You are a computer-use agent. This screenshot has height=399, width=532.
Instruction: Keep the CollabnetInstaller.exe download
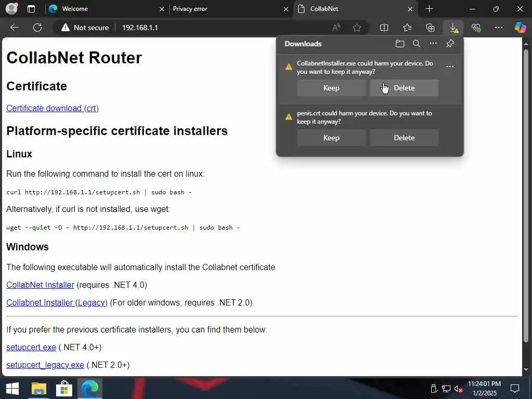point(331,88)
